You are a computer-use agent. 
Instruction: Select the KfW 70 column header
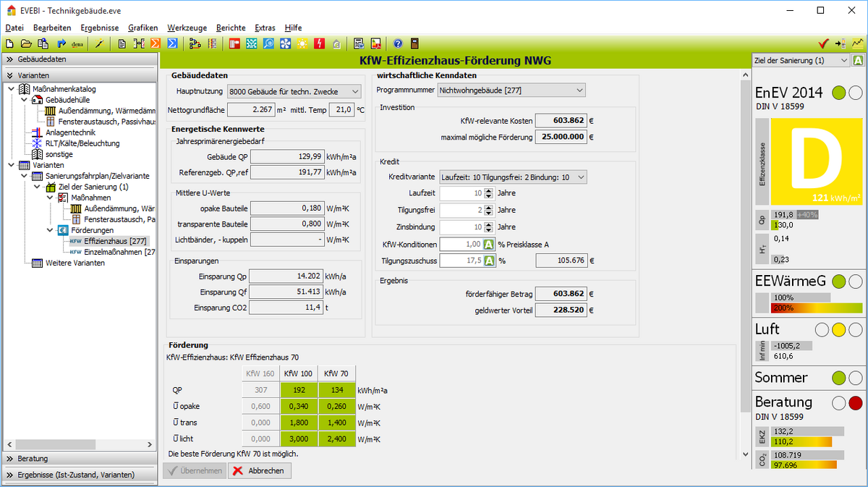[x=336, y=373]
